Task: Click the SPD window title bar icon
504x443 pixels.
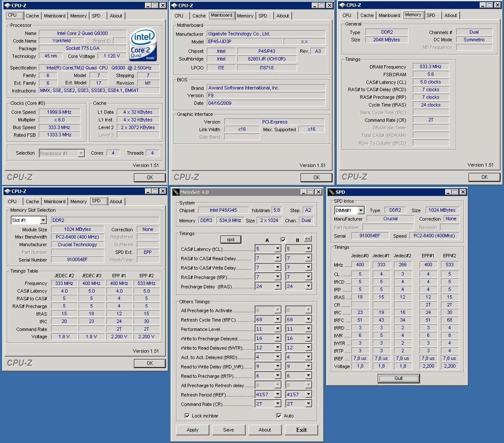Action: (x=331, y=192)
